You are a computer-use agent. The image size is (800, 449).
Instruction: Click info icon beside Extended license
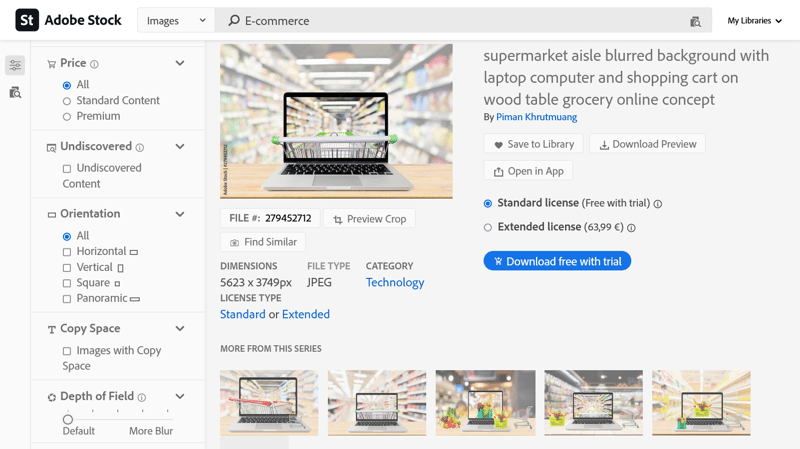point(631,228)
